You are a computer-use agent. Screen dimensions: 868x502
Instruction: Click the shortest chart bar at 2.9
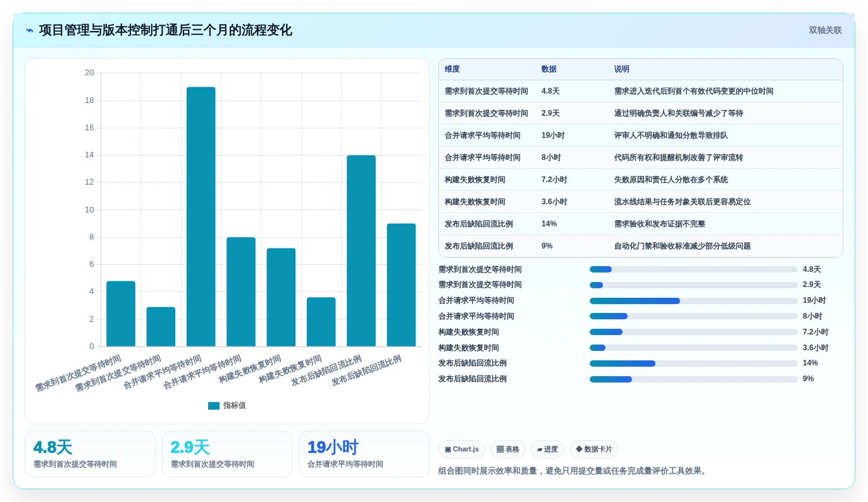point(161,327)
